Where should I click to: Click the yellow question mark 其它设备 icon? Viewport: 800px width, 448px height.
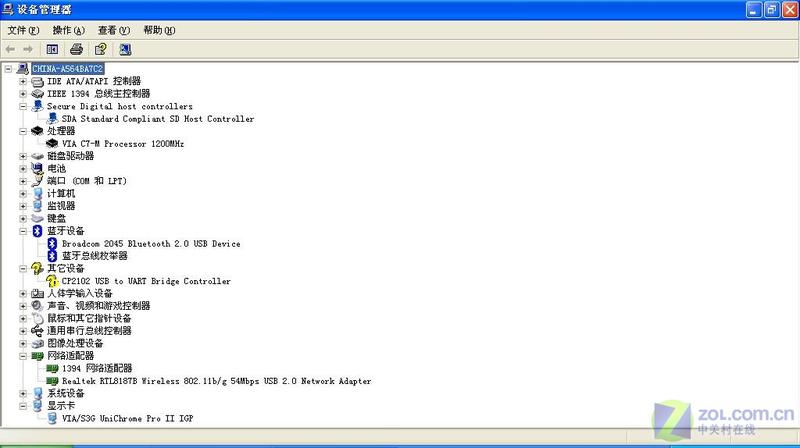point(37,268)
